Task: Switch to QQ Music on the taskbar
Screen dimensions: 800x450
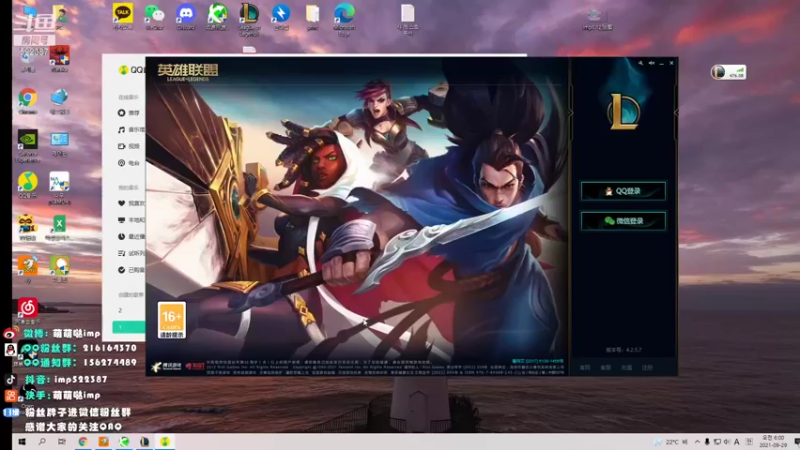Action: point(165,442)
